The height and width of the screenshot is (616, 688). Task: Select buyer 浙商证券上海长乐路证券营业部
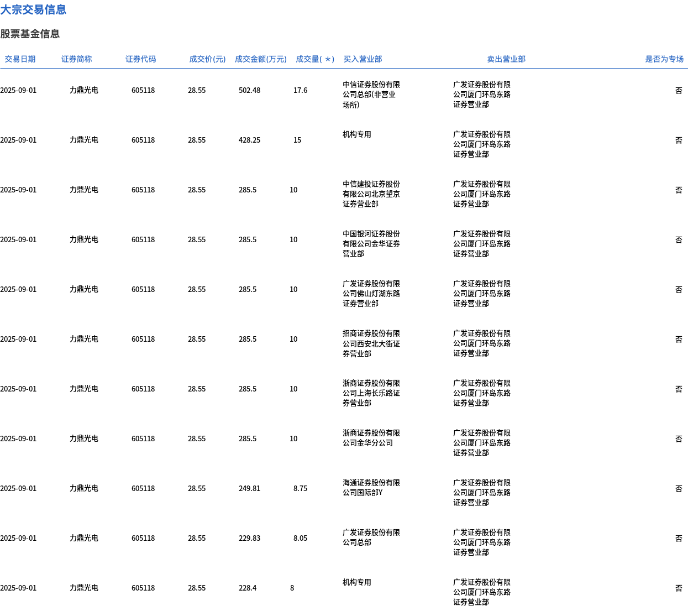click(371, 393)
